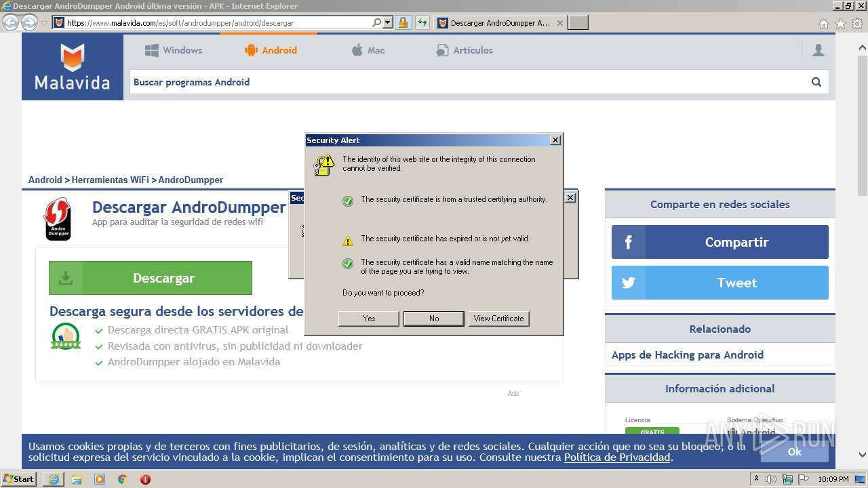868x488 pixels.
Task: Open the Política de Privacidad link
Action: [617, 457]
